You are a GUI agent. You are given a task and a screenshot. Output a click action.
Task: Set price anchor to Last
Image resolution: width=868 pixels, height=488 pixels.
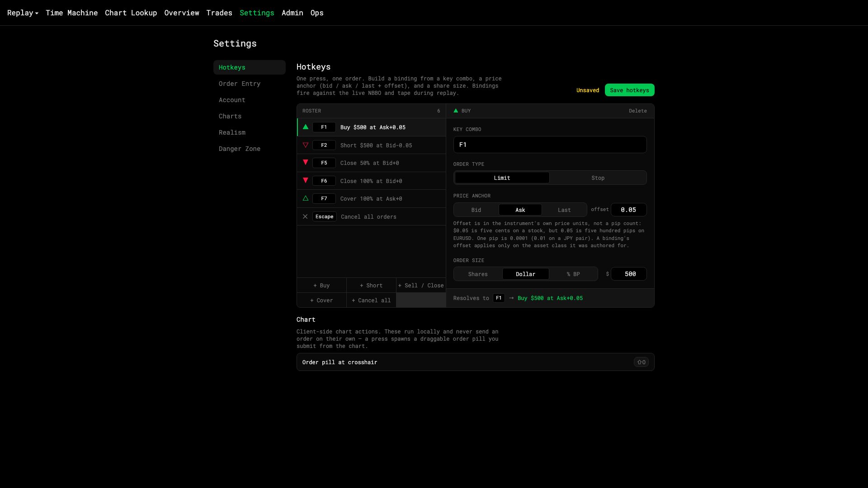(564, 210)
